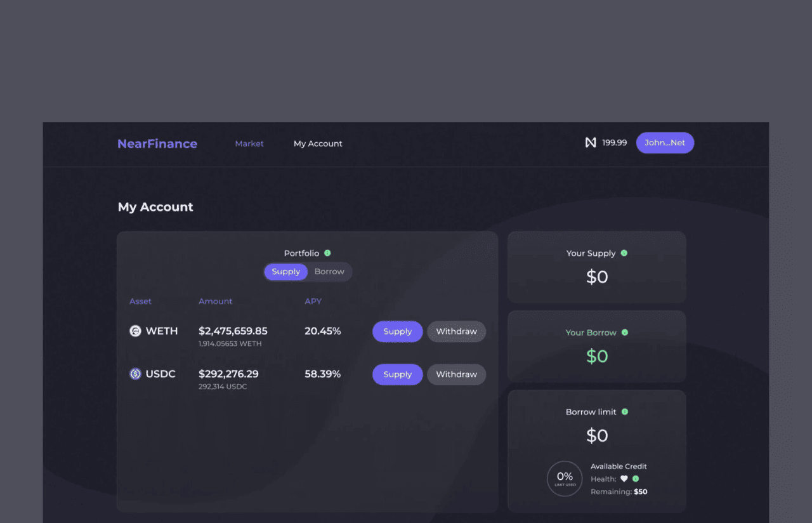Viewport: 812px width, 523px height.
Task: Click the Portfolio label
Action: click(x=301, y=253)
